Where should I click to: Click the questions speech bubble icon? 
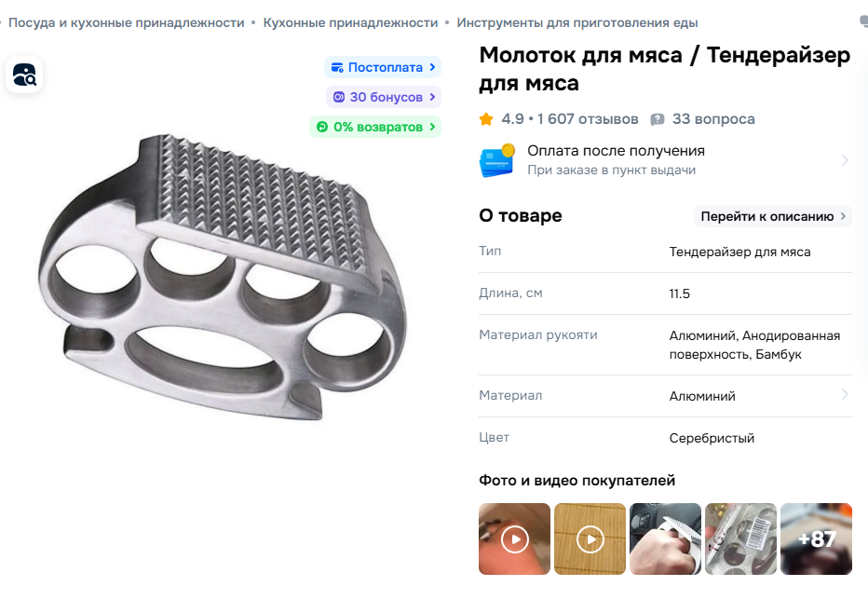(x=658, y=119)
